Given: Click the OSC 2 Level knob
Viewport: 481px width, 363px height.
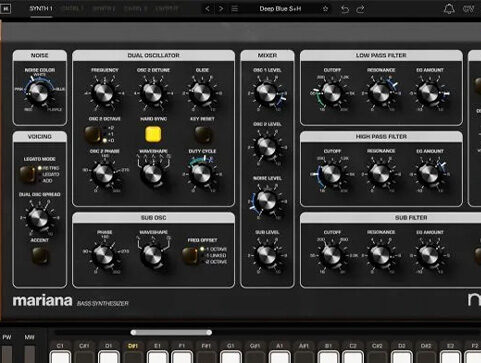Looking at the screenshot, I should [266, 147].
